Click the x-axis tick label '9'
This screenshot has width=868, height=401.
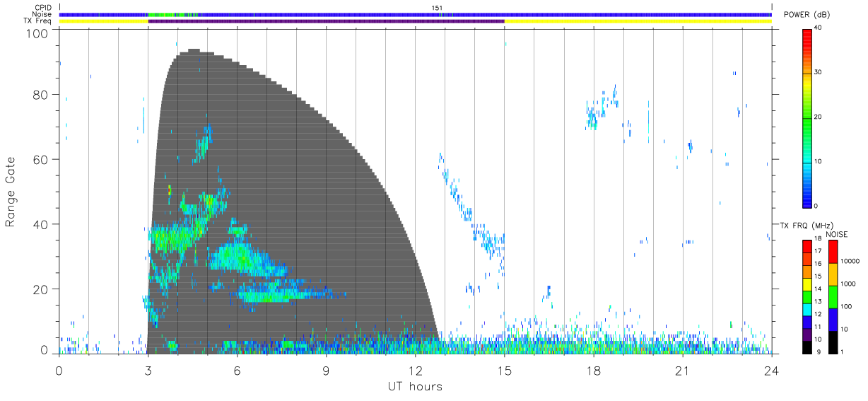326,371
